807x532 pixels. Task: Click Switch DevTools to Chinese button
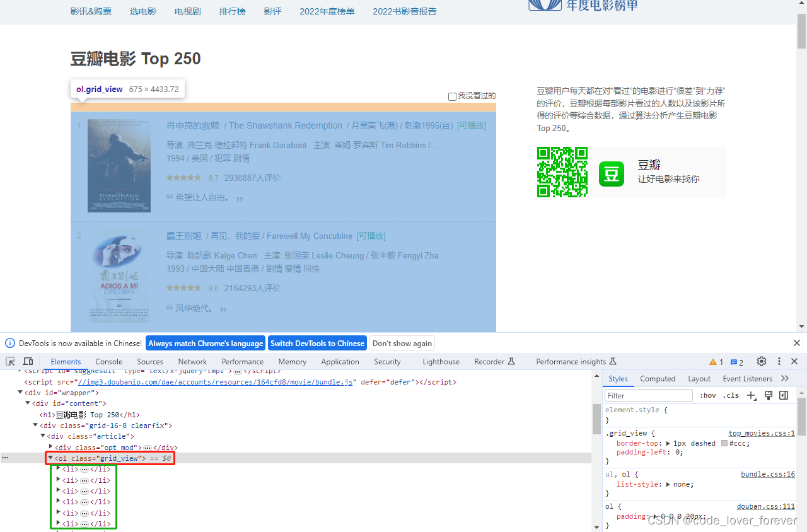click(x=317, y=343)
